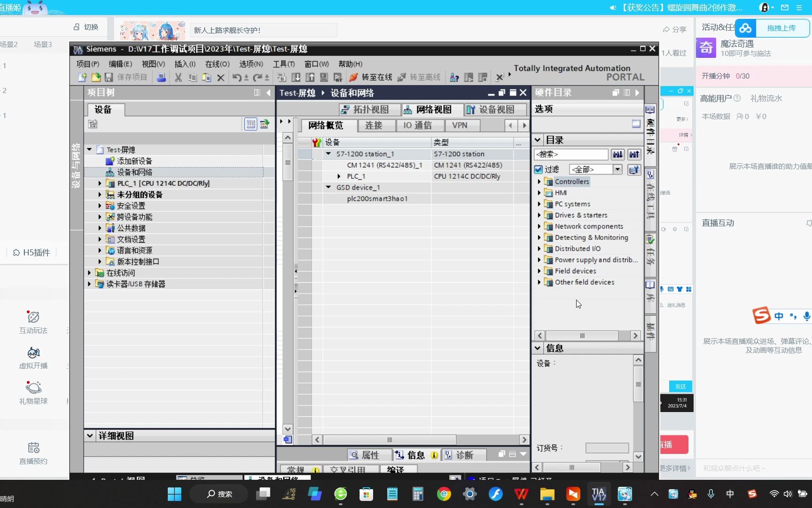The image size is (812, 508).
Task: Open the 在线(O) menu
Action: (217, 64)
